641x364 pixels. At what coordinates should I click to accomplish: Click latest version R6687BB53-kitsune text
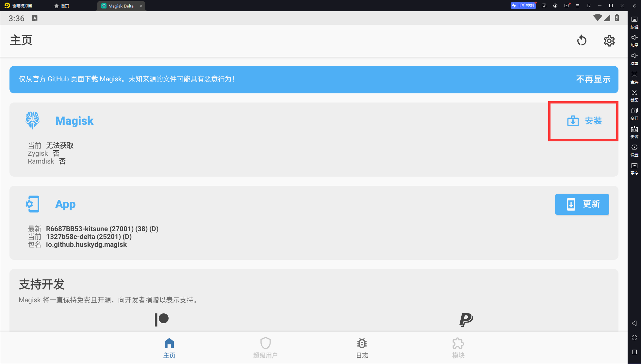point(102,229)
